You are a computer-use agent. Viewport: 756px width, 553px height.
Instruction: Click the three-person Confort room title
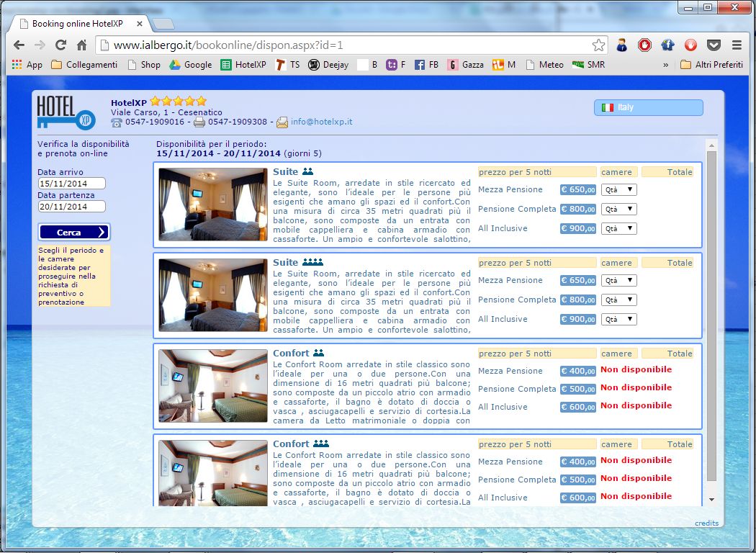point(291,444)
